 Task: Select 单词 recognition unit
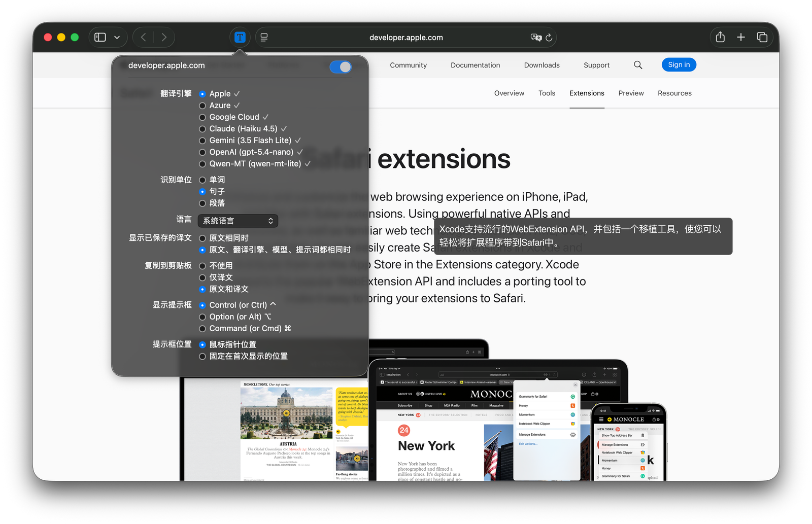click(202, 180)
